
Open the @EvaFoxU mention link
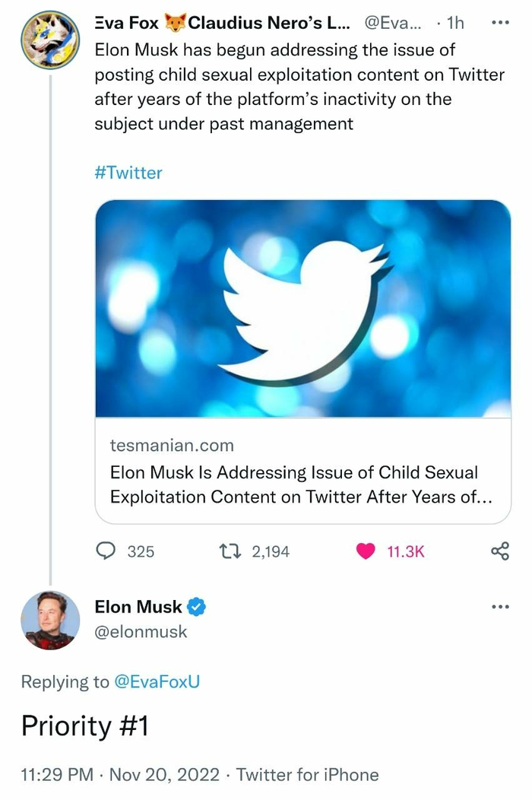click(x=157, y=681)
